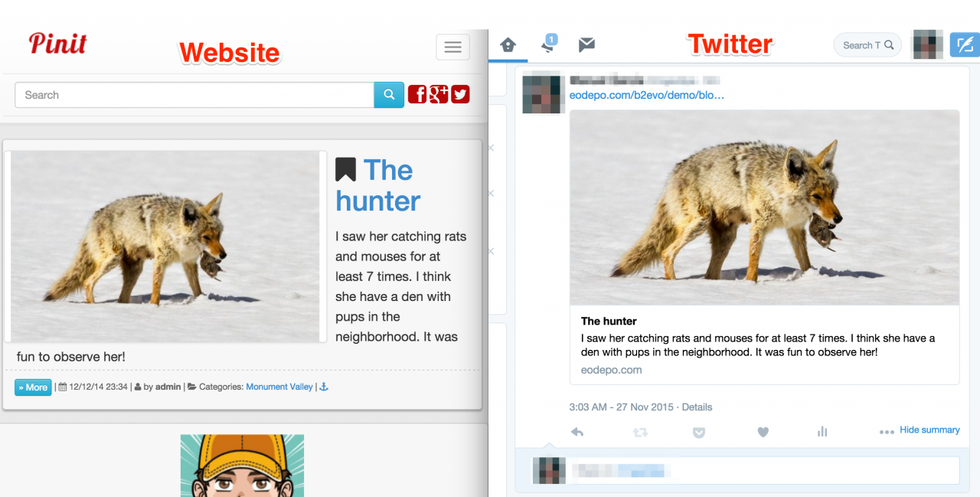This screenshot has height=497, width=980.
Task: Focus the website Search input field
Action: 194,95
